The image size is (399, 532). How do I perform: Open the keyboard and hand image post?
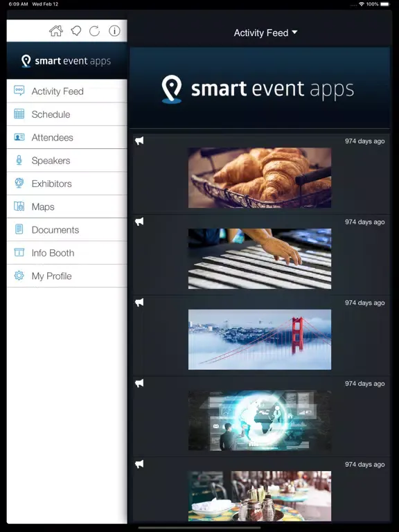click(260, 258)
